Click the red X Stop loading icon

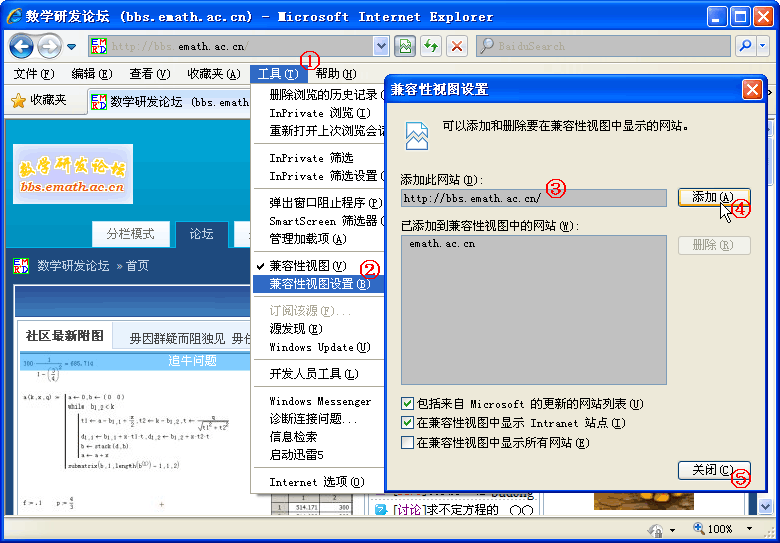pos(457,46)
